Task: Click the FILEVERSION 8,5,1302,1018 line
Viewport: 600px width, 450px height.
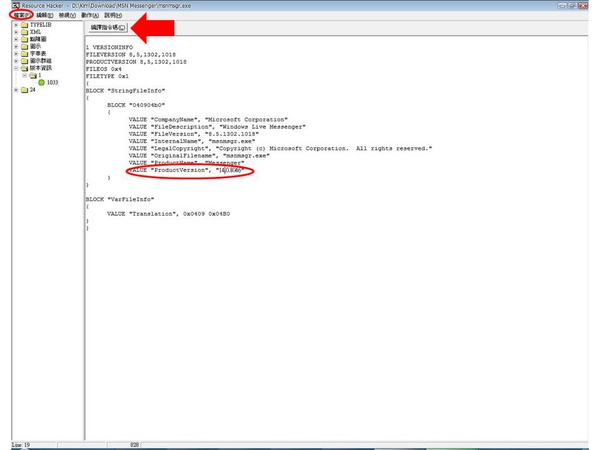Action: click(131, 55)
